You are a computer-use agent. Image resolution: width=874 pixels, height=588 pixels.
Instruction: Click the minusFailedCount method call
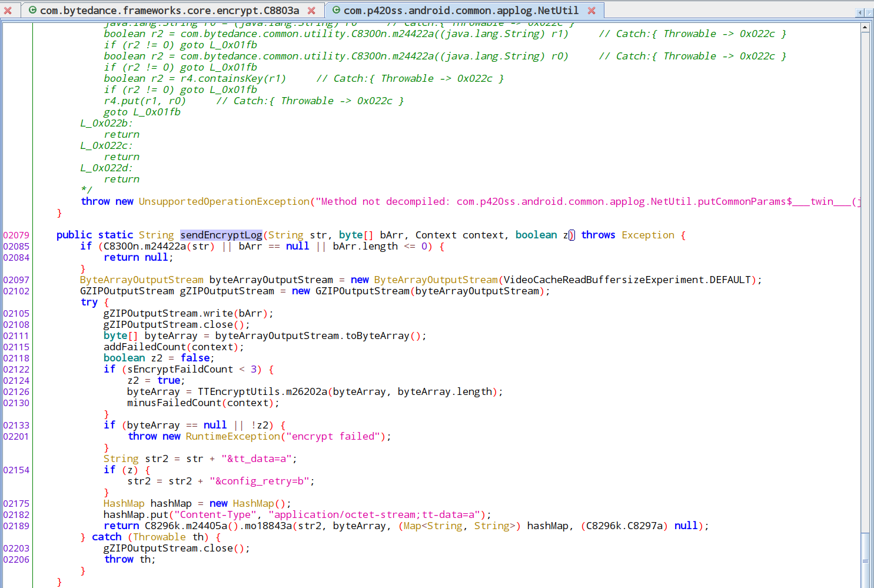174,403
